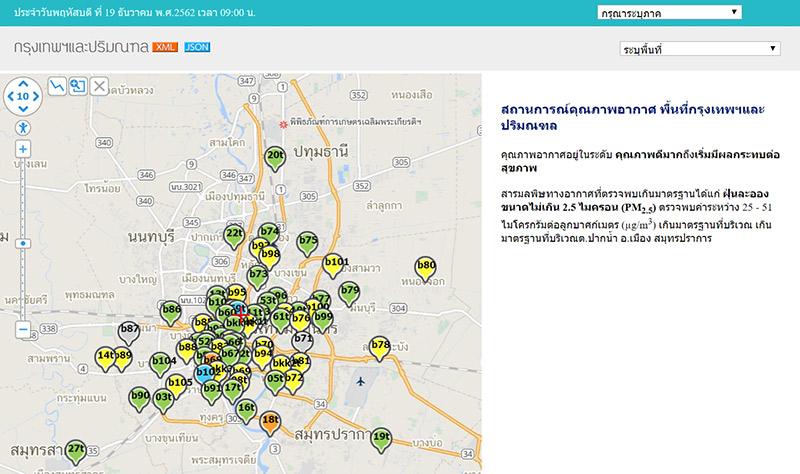800x474 pixels.
Task: Open the XML feed link
Action: [x=165, y=47]
